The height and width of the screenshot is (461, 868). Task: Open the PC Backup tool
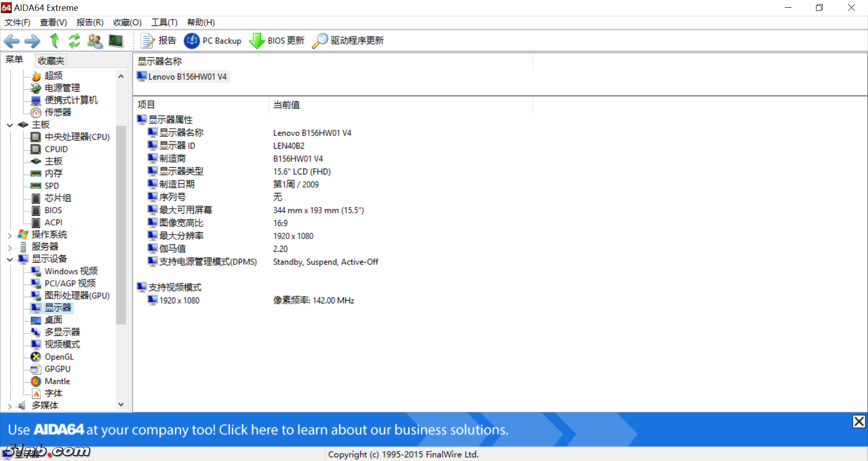pos(212,41)
